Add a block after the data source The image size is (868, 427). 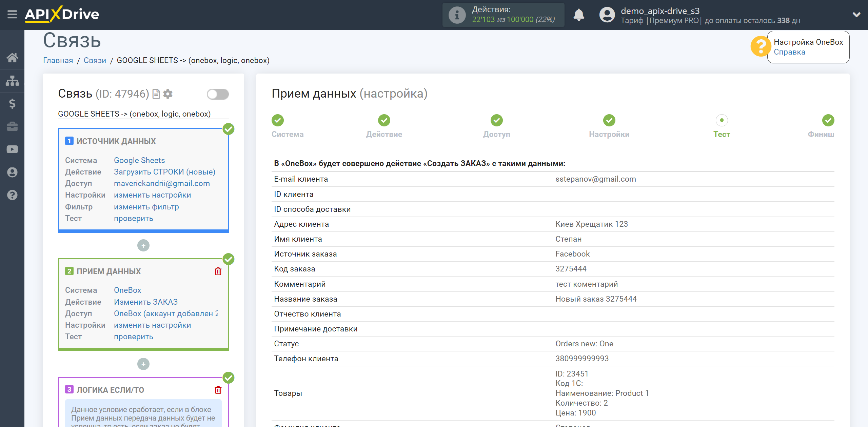coord(143,245)
